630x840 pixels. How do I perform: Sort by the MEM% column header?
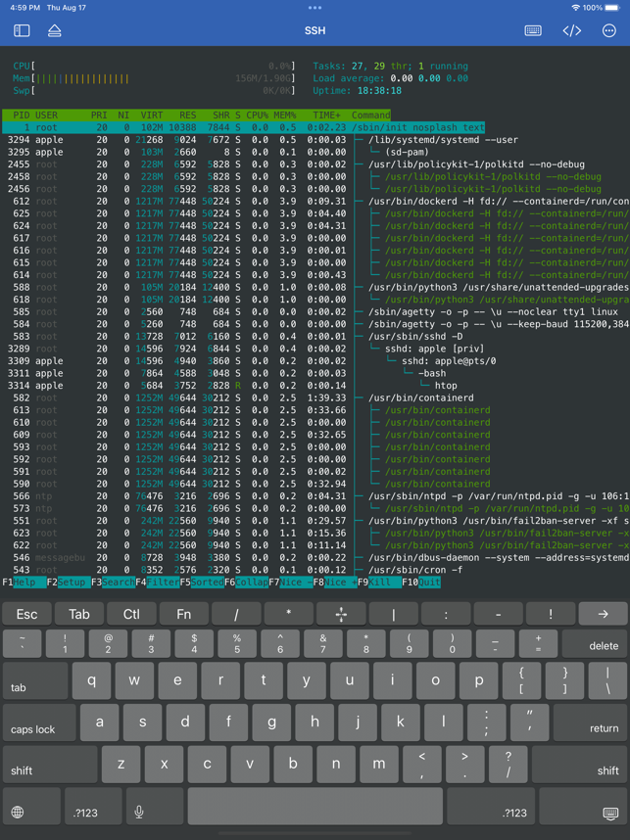285,116
